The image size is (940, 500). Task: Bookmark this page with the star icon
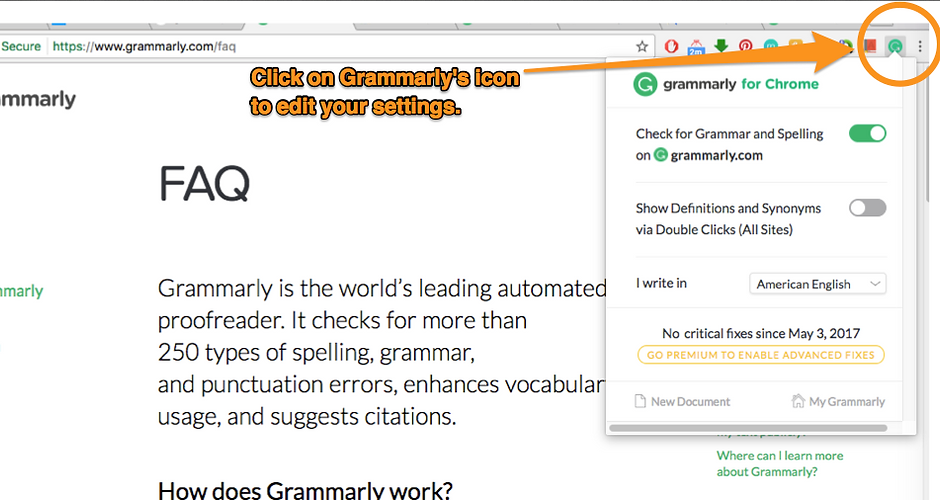(x=642, y=46)
